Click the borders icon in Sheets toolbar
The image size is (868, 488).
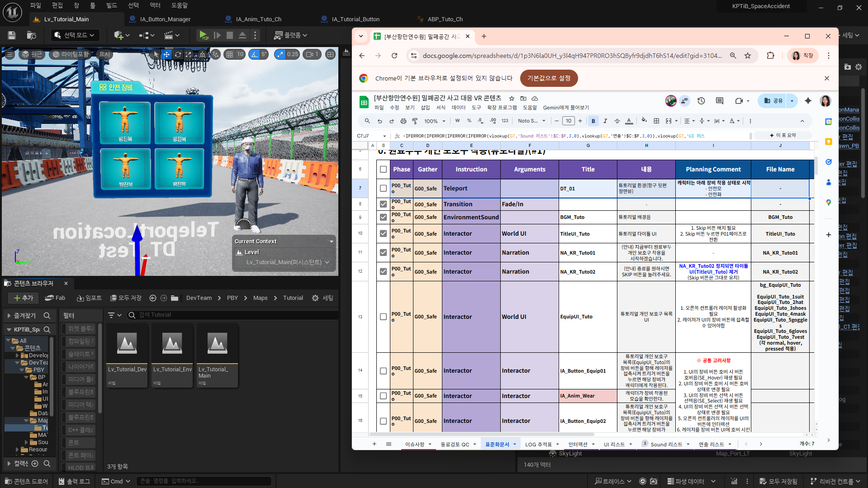click(x=656, y=121)
